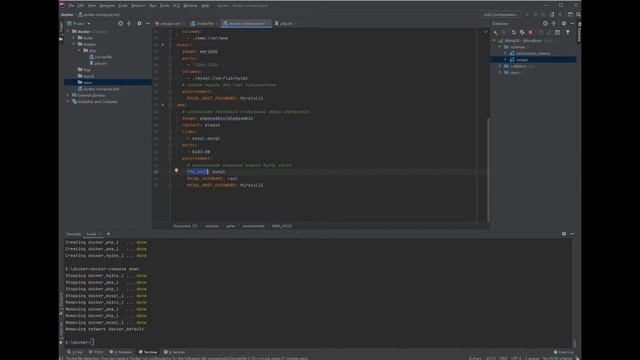Screen dimensions: 640x360
Task: Open the Event Log in status bar
Action: [564, 352]
